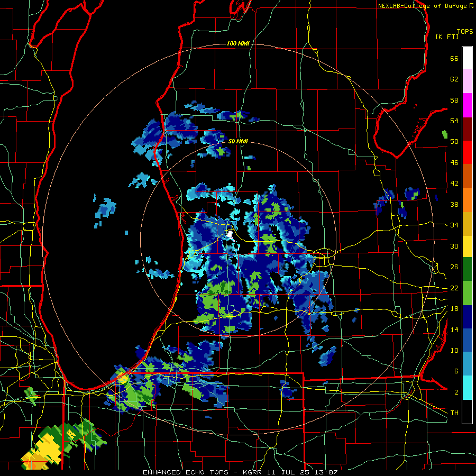Click the ENHANCED ECHO TOPS product title
Screen dimensions: 476x476
(186, 472)
